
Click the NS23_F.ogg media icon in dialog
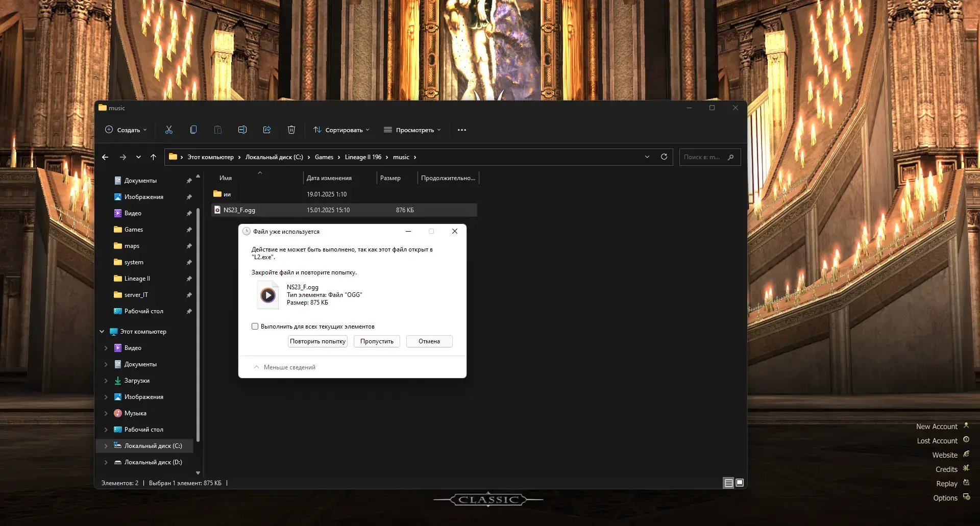point(268,295)
